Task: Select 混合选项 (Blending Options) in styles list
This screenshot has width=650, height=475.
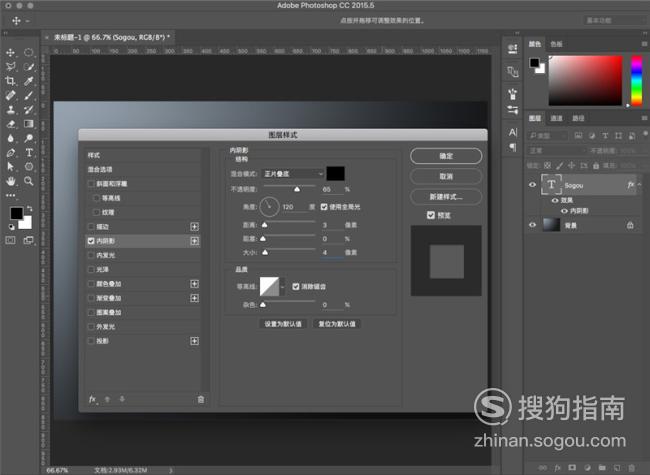Action: tap(143, 170)
